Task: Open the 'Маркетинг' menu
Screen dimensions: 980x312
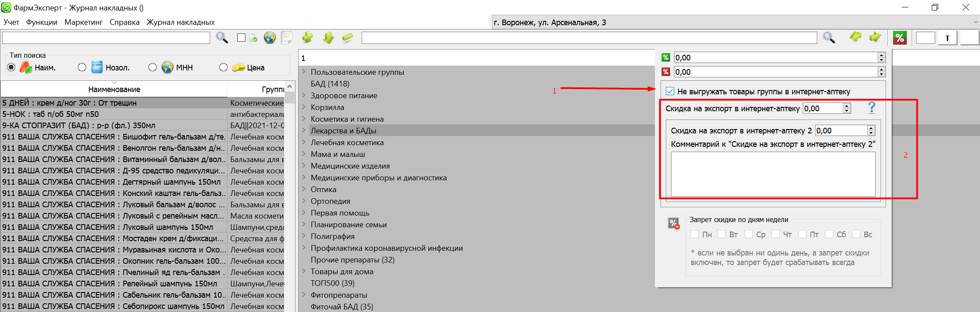Action: (83, 22)
